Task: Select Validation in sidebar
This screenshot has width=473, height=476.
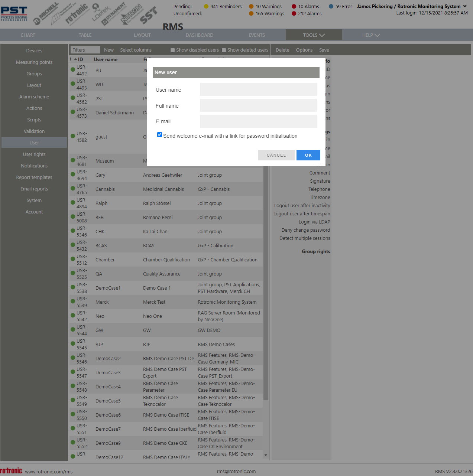Action: 34,131
